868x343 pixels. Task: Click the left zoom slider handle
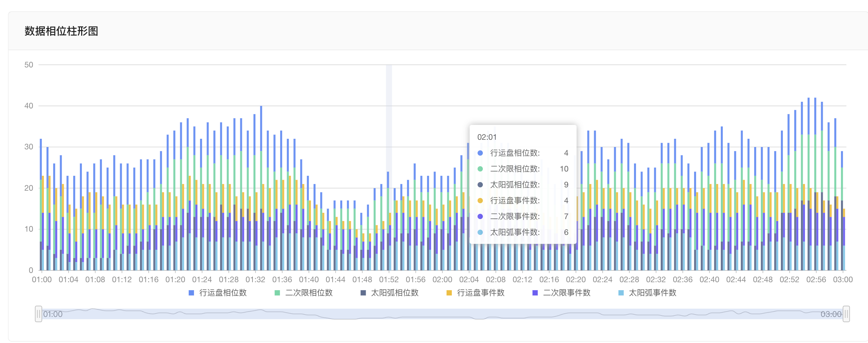point(38,314)
